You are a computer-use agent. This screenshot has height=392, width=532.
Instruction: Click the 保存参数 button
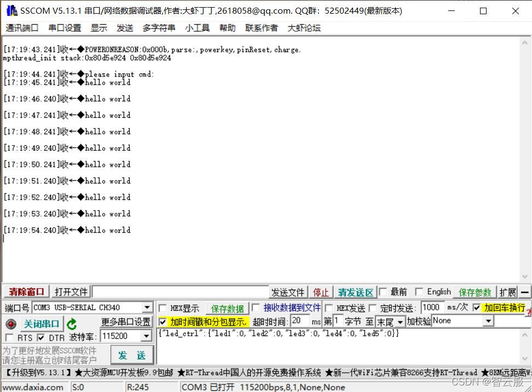coord(475,292)
